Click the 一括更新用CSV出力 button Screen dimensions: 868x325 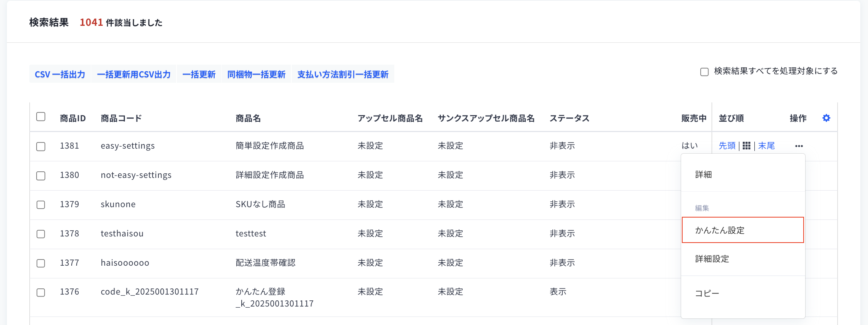coord(134,74)
